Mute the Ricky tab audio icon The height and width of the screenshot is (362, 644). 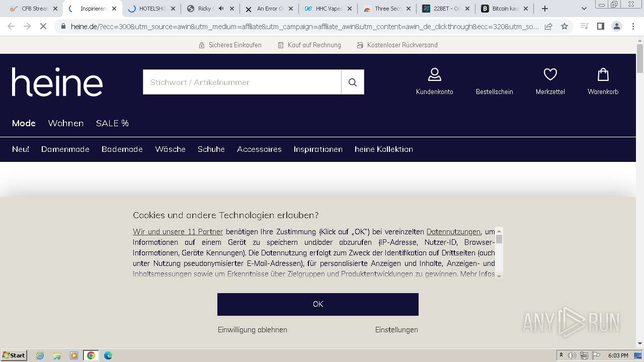[221, 9]
